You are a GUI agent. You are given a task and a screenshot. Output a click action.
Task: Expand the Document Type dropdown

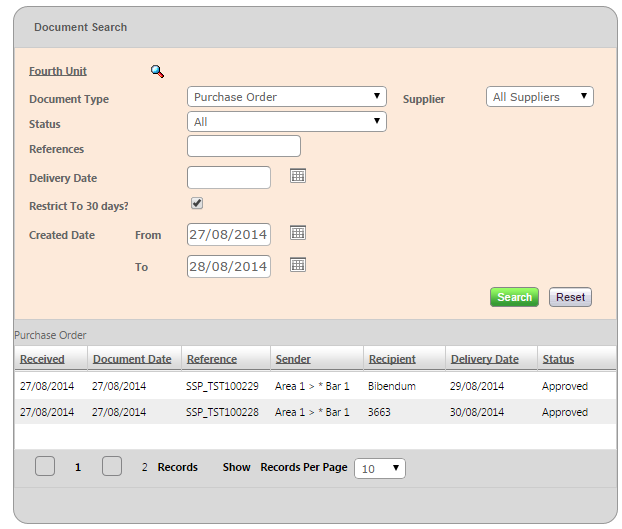(286, 97)
